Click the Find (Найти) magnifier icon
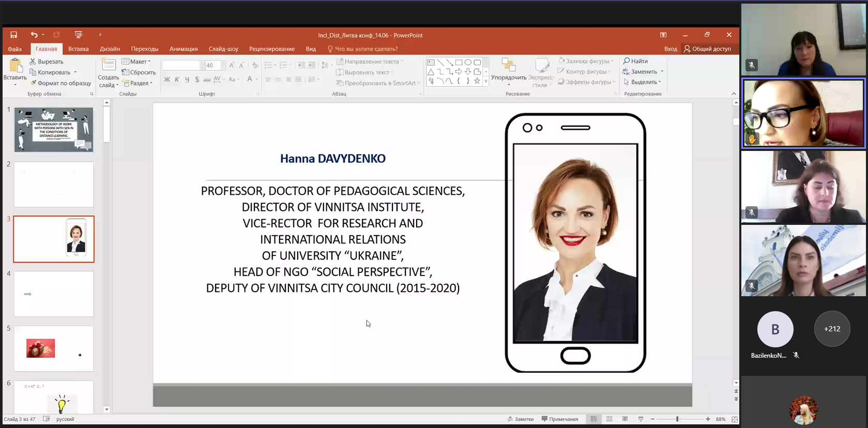Viewport: 868px width, 428px height. 627,61
